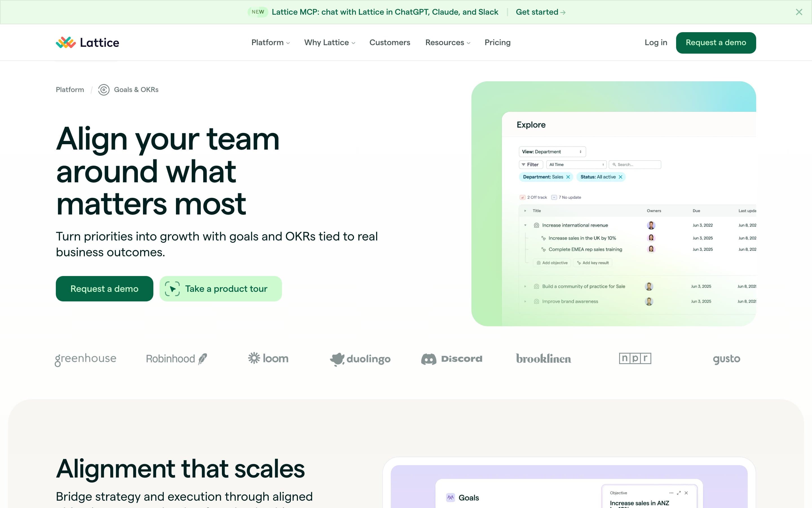The image size is (812, 508).
Task: Click the Filter button in Explore panel
Action: pyautogui.click(x=531, y=165)
